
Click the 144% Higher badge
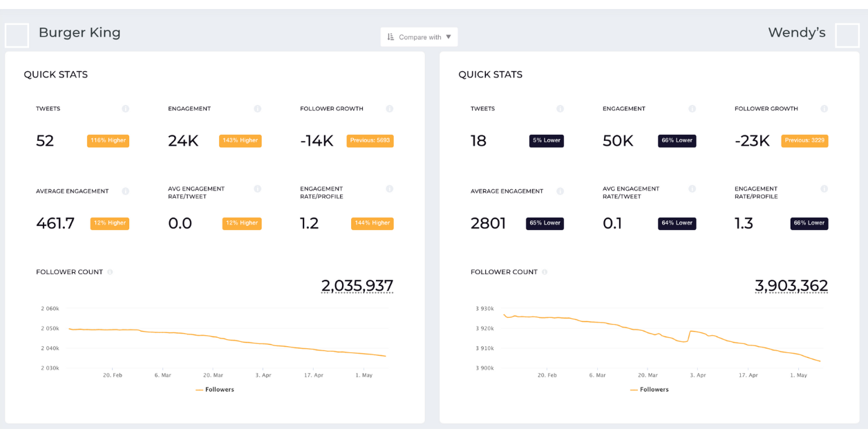point(372,224)
